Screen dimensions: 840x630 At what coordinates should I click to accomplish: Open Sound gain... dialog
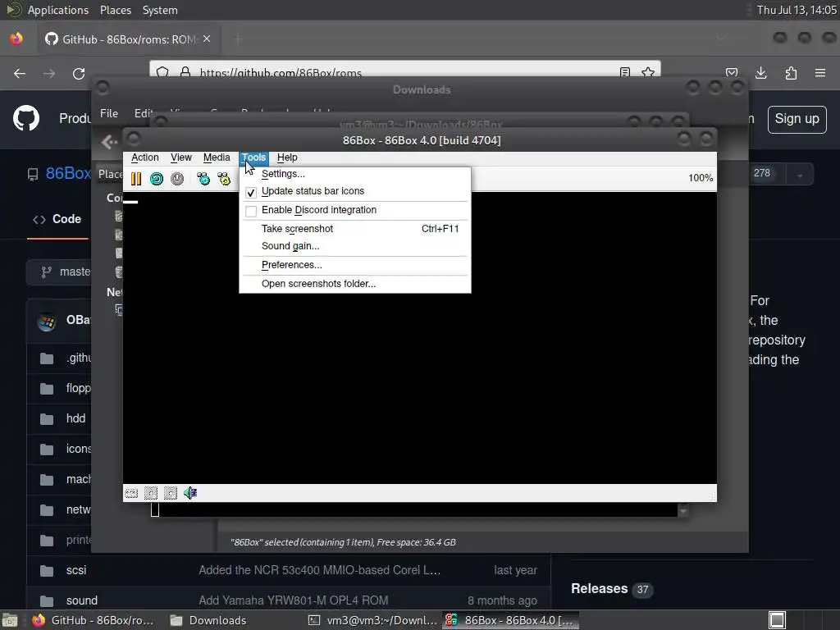click(x=354, y=246)
